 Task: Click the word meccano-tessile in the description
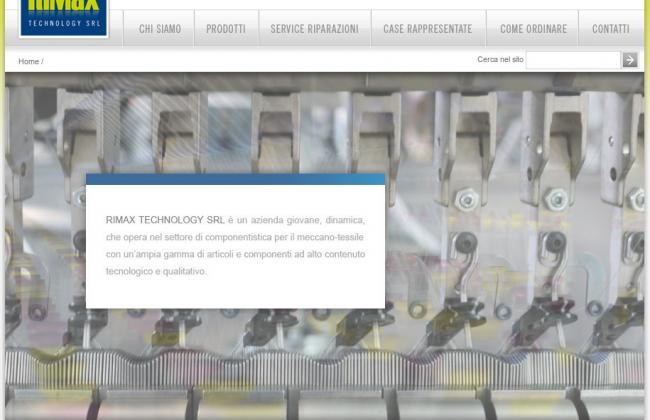[x=330, y=237]
